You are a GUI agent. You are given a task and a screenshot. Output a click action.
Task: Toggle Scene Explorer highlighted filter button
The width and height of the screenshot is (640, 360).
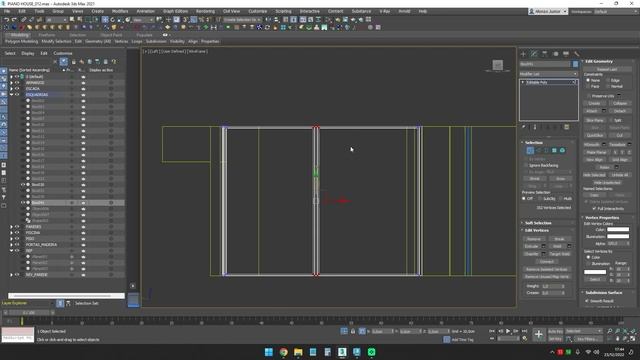point(64,62)
